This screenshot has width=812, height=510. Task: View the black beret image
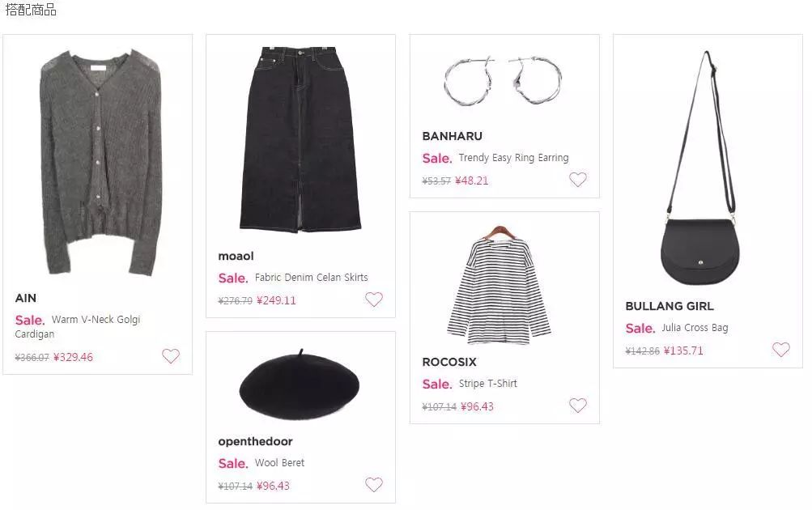(299, 385)
